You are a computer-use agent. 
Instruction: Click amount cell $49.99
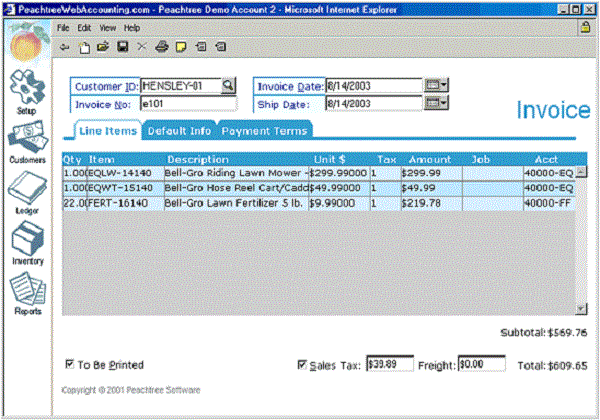[x=431, y=188]
